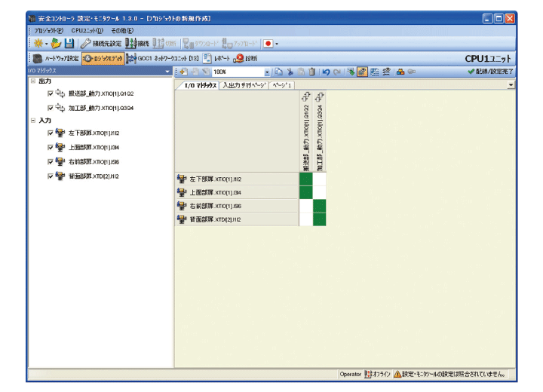Open the 100% zoom dropdown
The height and width of the screenshot is (392, 543).
[x=267, y=71]
